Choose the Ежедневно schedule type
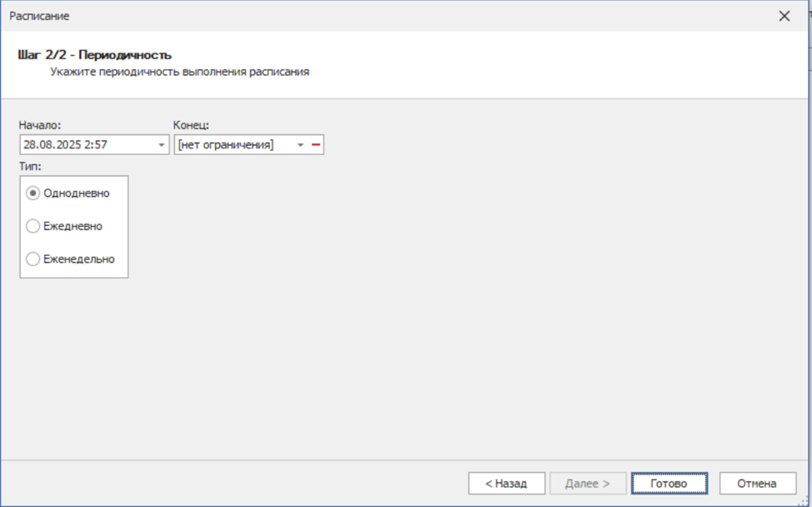812x507 pixels. pyautogui.click(x=33, y=226)
